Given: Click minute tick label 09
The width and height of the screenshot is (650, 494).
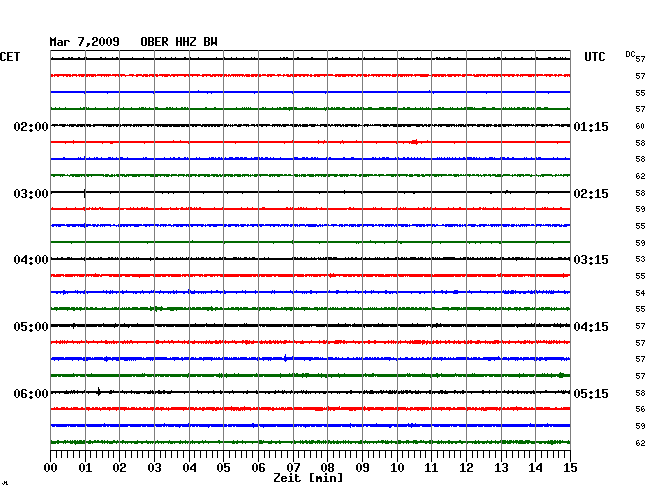Looking at the screenshot, I should (362, 468).
